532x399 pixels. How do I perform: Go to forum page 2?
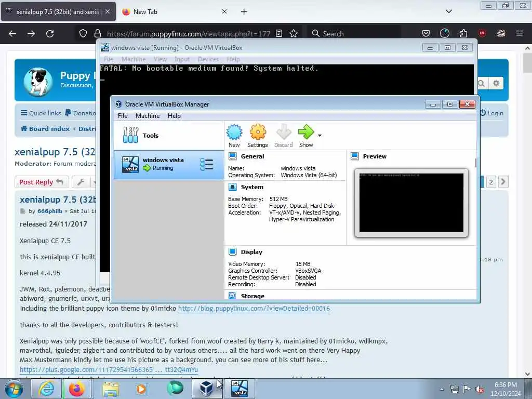490,182
